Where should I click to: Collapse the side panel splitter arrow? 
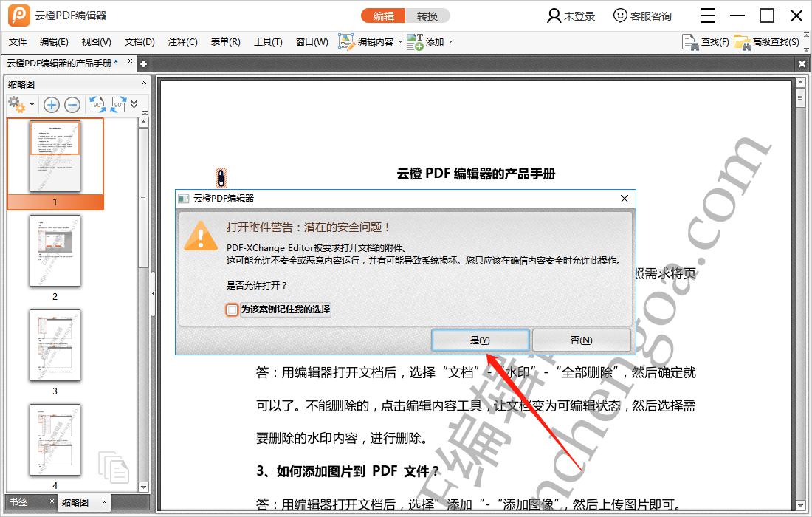click(x=154, y=294)
